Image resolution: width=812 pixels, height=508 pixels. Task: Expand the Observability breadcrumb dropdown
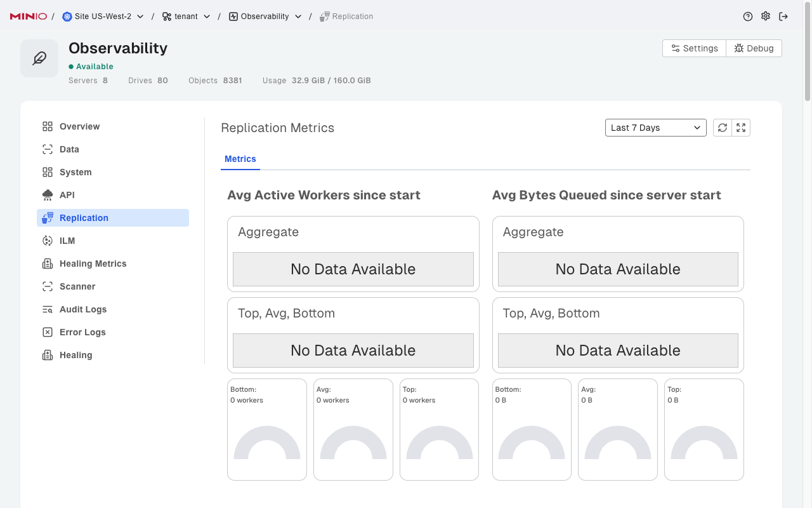point(298,17)
